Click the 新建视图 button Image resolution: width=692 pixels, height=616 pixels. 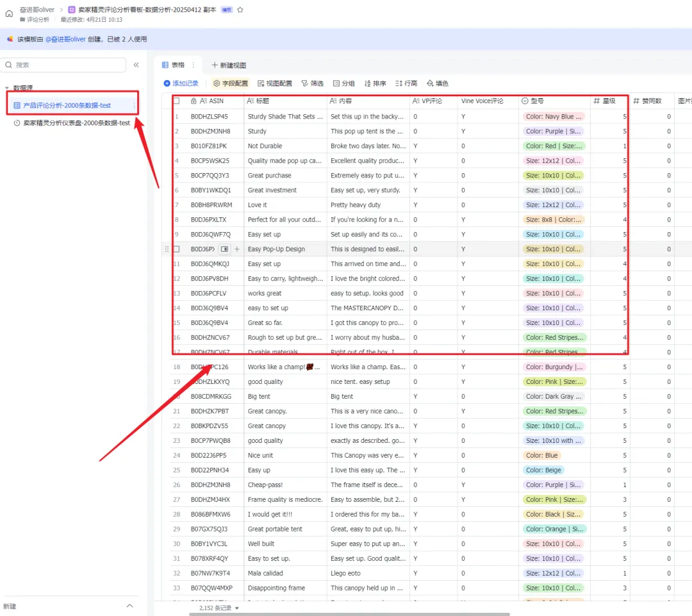tap(229, 65)
